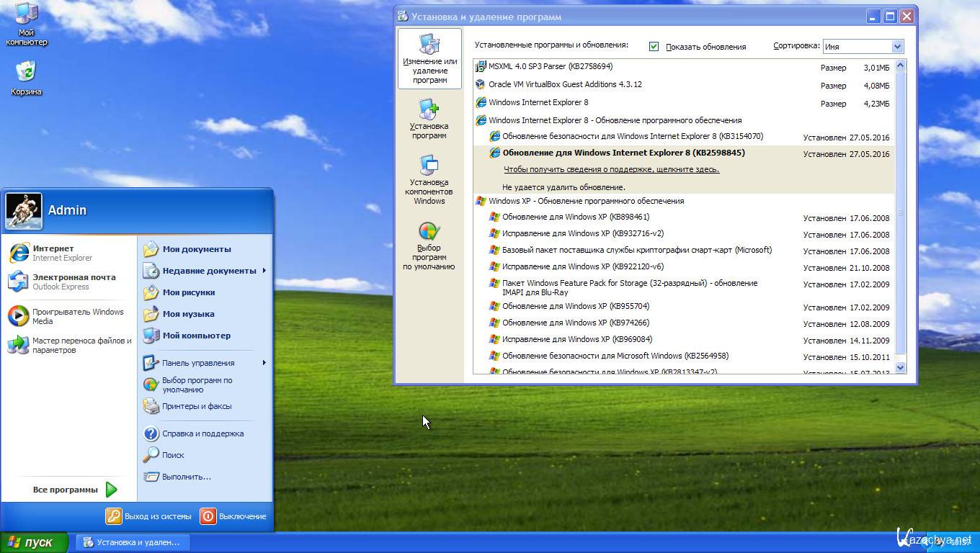Select update KB898461 for Windows XP

pyautogui.click(x=683, y=217)
